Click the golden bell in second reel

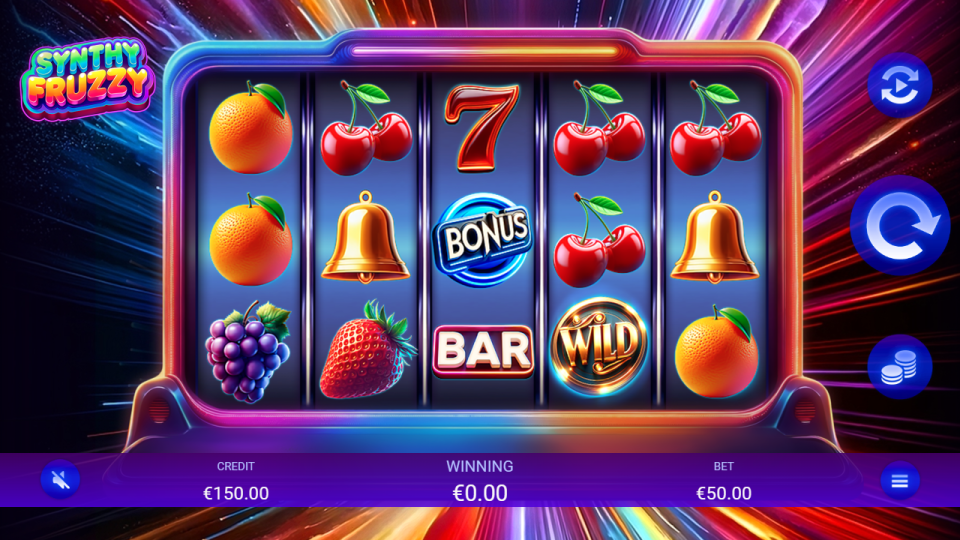coord(366,238)
